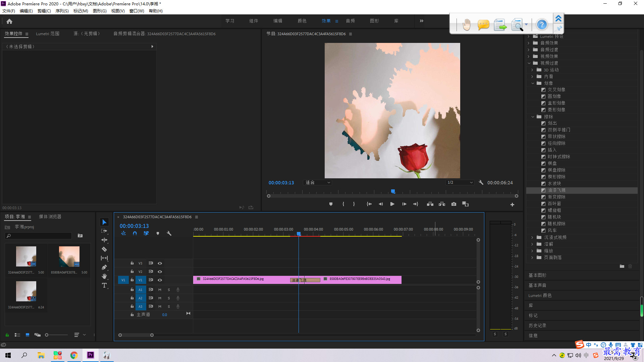The image size is (644, 362).
Task: Open program monitor wrench settings
Action: 481,183
